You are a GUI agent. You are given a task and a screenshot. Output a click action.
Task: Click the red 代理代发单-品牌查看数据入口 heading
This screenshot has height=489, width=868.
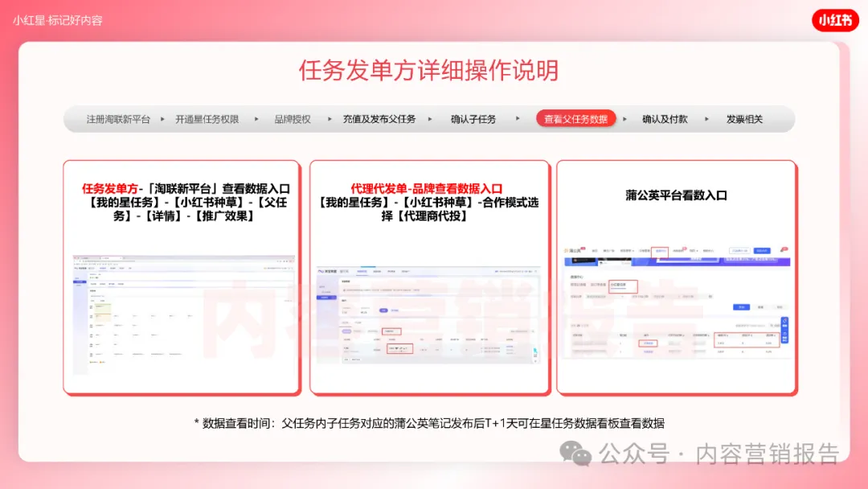pos(427,189)
